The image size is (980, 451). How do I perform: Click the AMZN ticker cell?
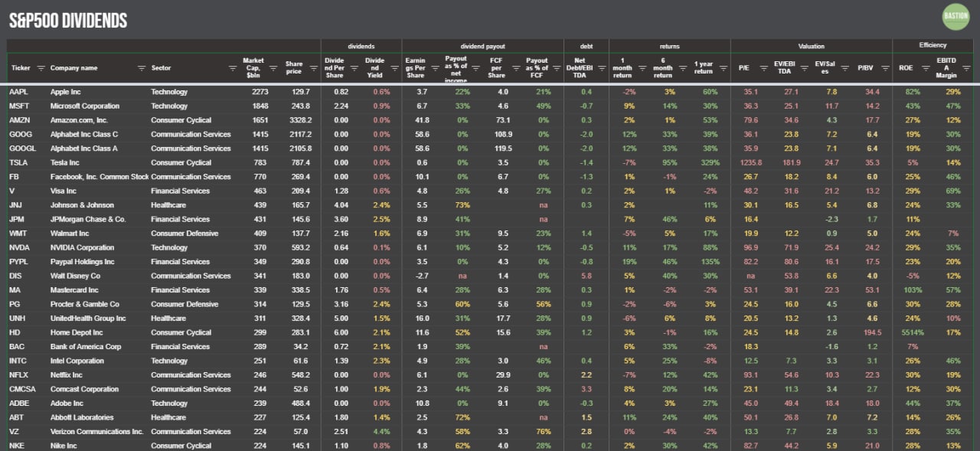pyautogui.click(x=19, y=120)
